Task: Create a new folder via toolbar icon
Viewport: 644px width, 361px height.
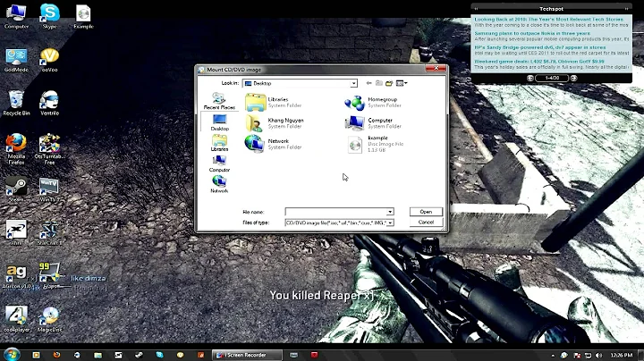Action: (389, 83)
